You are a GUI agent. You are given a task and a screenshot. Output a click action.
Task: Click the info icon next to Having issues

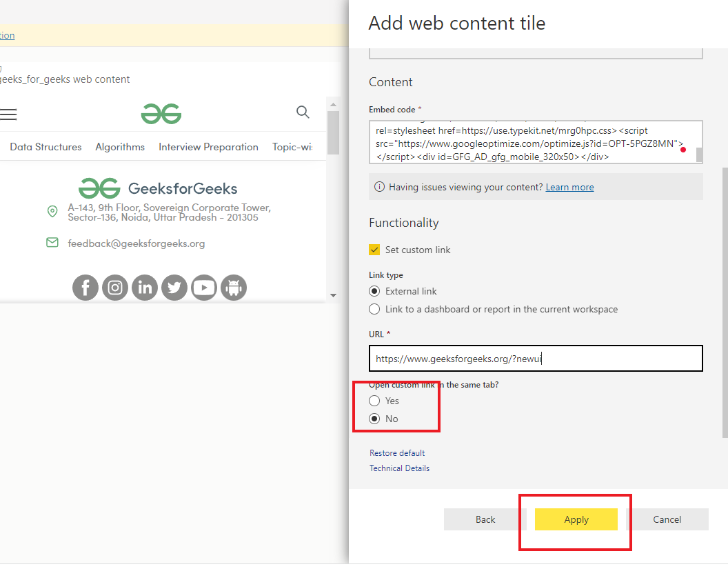[x=379, y=187]
